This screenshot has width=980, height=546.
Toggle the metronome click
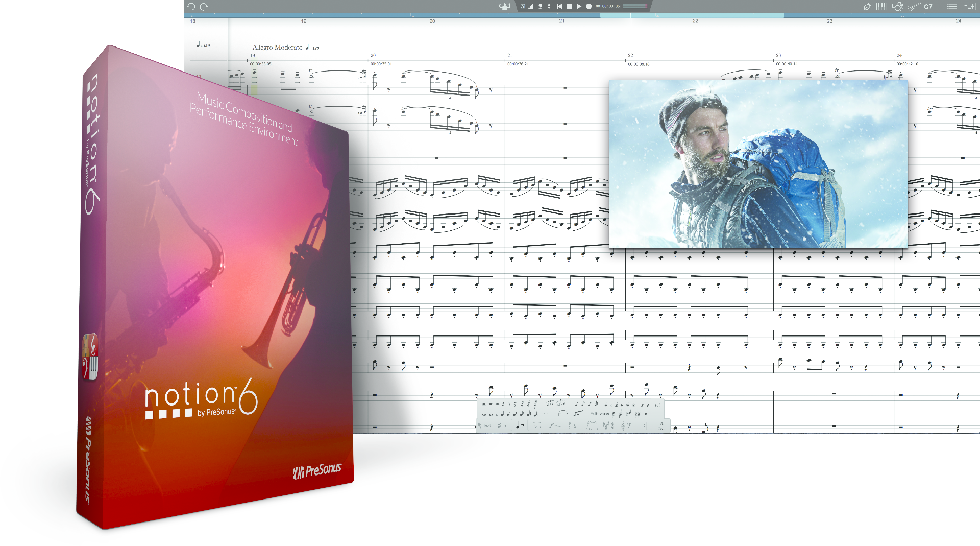click(540, 7)
